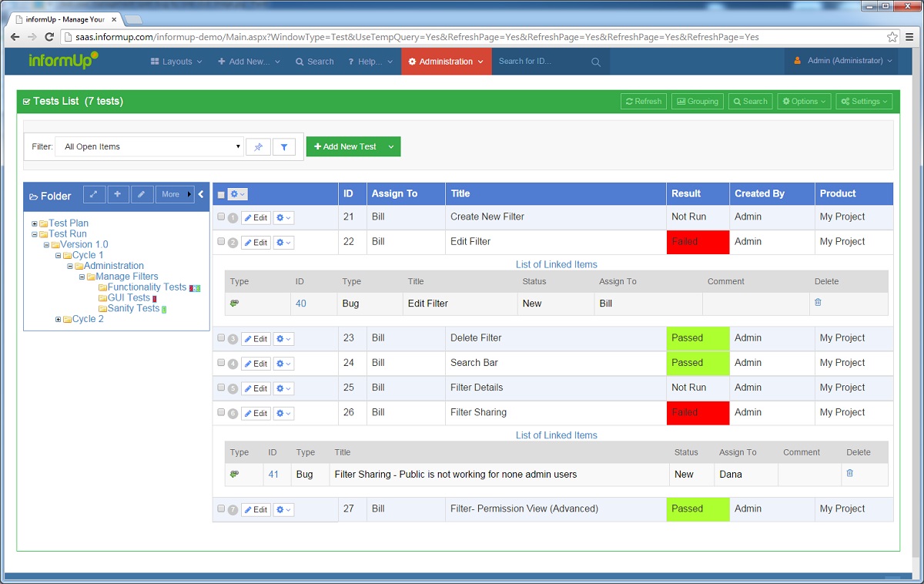Open the Add New Test dropdown arrow
The image size is (924, 584).
tap(391, 146)
